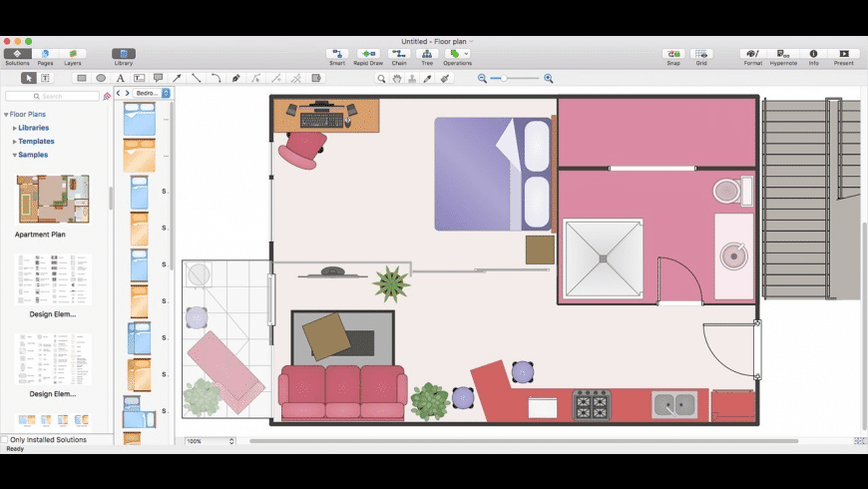
Task: Select the stove on kitchen counter
Action: pos(592,405)
